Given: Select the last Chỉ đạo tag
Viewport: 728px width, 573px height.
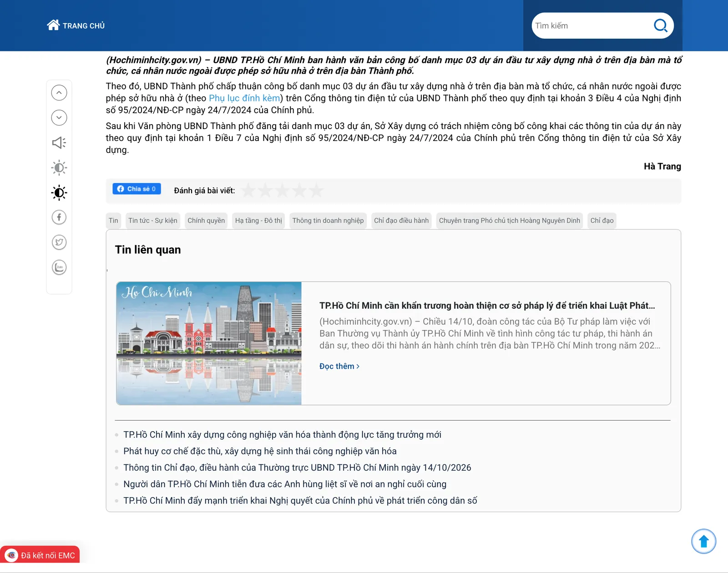Looking at the screenshot, I should coord(602,221).
